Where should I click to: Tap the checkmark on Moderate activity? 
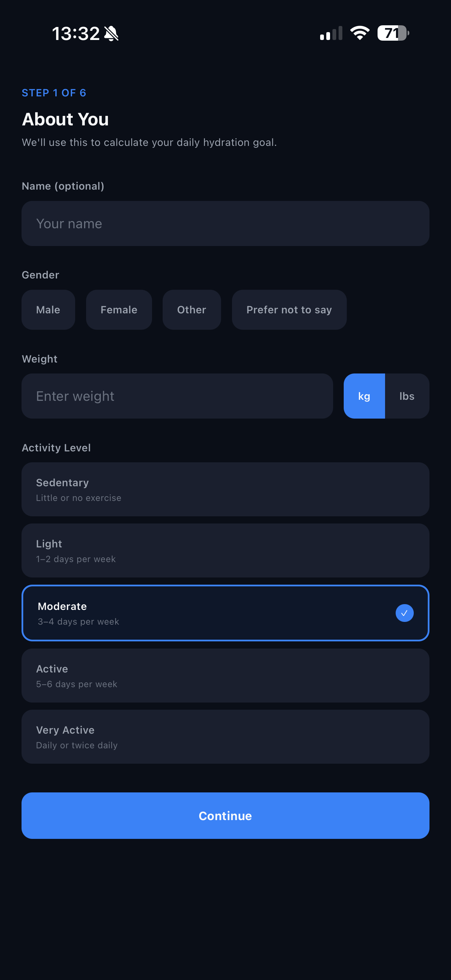click(404, 613)
